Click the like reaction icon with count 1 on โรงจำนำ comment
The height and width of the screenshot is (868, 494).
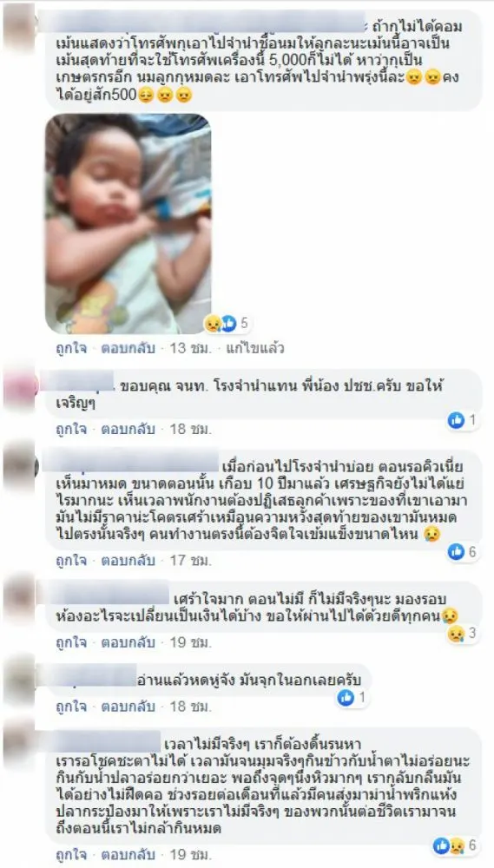pyautogui.click(x=463, y=421)
